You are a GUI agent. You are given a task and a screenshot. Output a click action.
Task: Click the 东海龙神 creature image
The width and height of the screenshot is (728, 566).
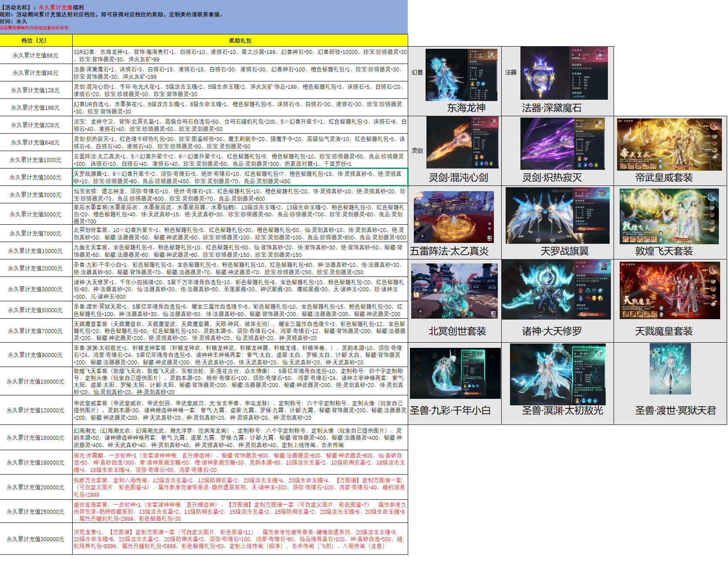[461, 75]
